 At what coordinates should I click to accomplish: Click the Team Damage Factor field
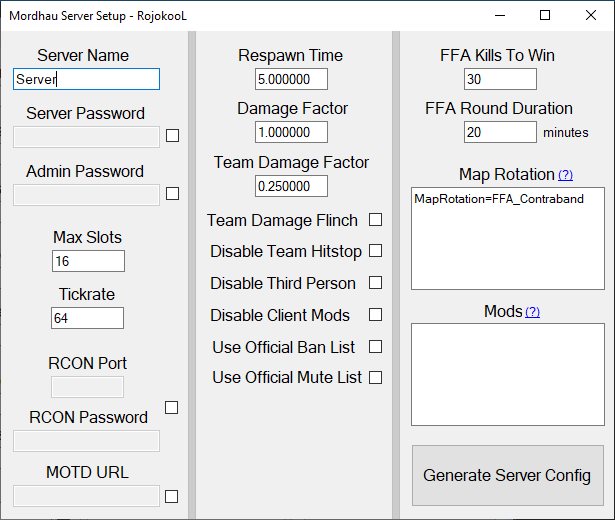tap(291, 186)
